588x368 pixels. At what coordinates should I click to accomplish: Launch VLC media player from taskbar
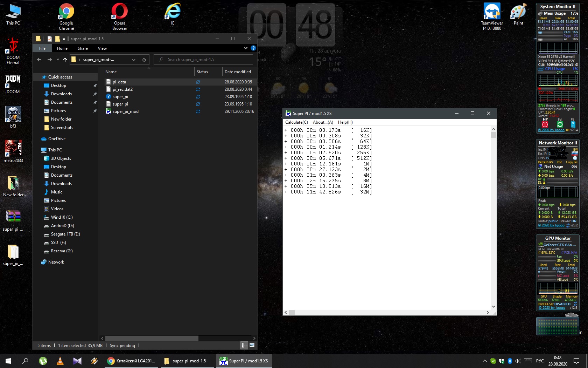coord(60,361)
